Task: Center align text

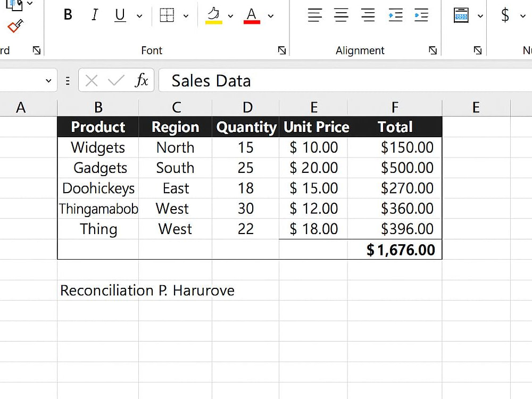Action: click(342, 15)
